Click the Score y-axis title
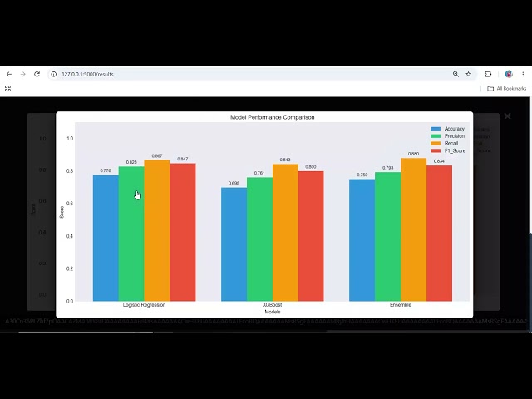The image size is (532, 399). [62, 212]
